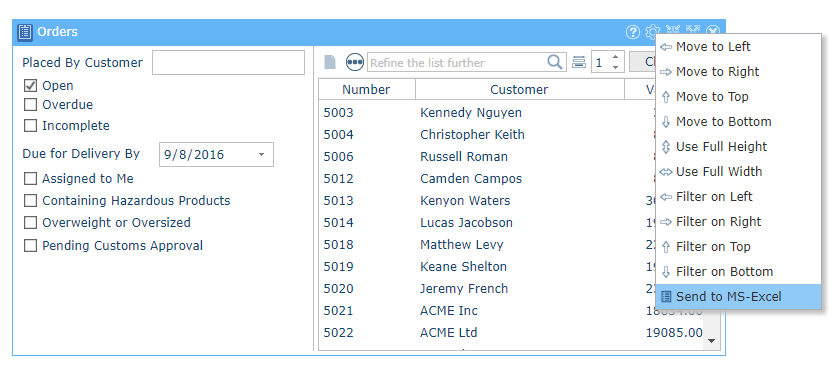This screenshot has width=839, height=375.
Task: Select order number 5006
Action: [x=339, y=157]
